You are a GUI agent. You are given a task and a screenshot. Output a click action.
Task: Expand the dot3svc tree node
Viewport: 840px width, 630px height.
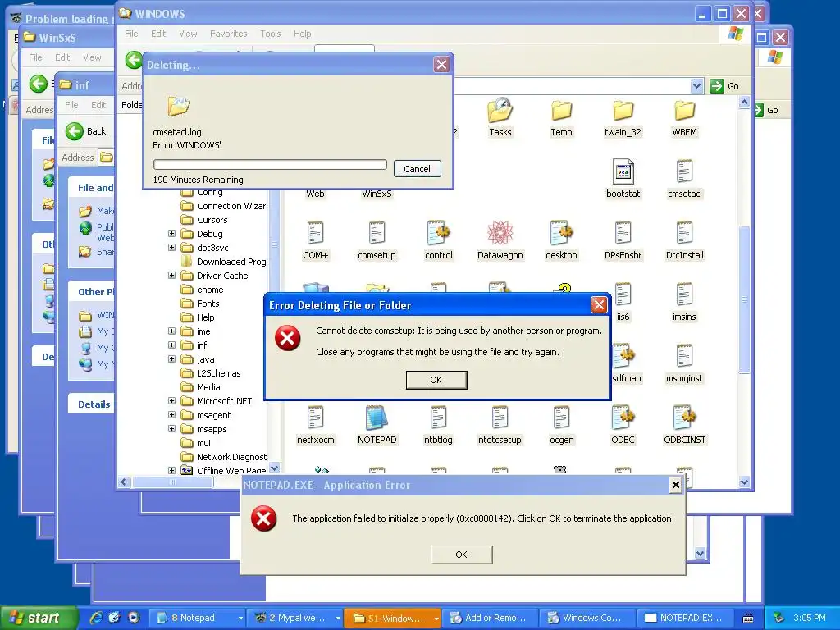click(x=171, y=248)
